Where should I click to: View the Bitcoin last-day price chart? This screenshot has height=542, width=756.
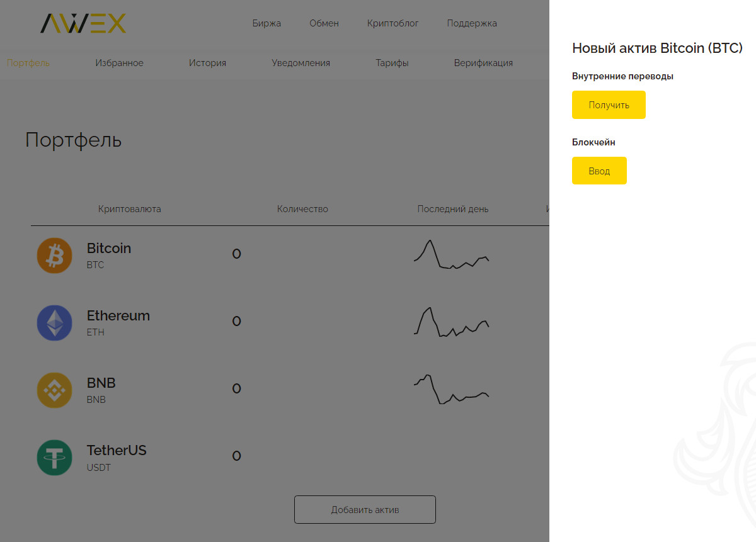451,254
